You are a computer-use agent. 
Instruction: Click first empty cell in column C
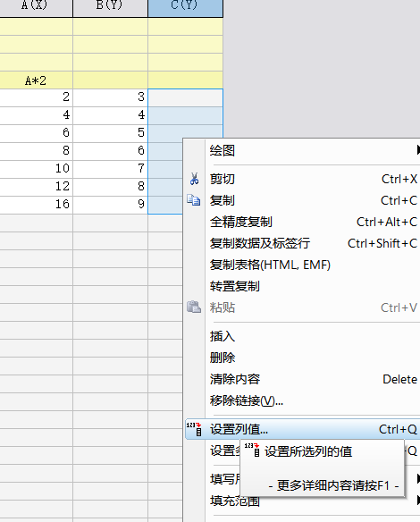point(185,98)
